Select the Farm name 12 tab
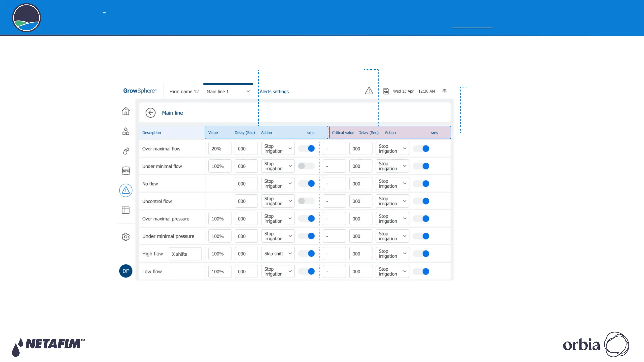The image size is (644, 362). click(x=184, y=91)
